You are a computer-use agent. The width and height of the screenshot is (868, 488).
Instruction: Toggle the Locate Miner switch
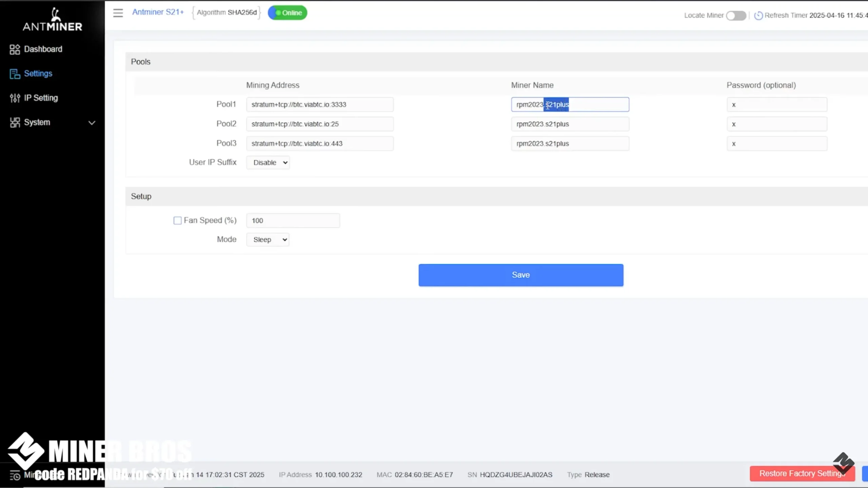736,16
